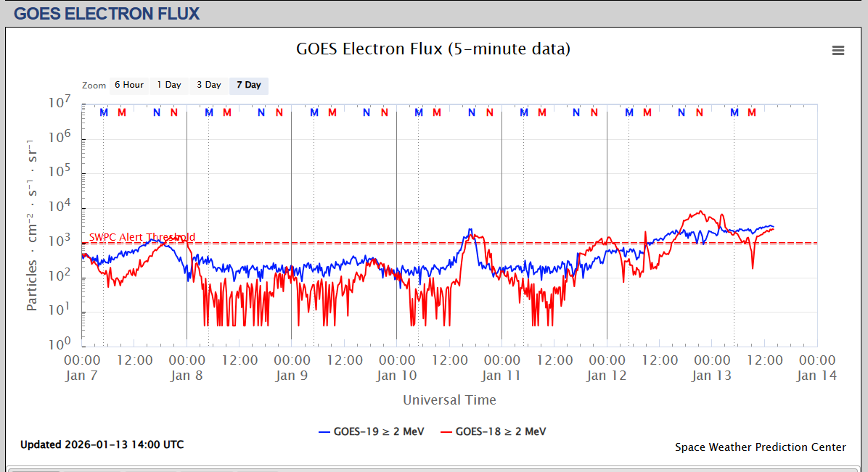This screenshot has width=868, height=472.
Task: Click the blue M marker on Jan 10
Action: click(x=419, y=112)
